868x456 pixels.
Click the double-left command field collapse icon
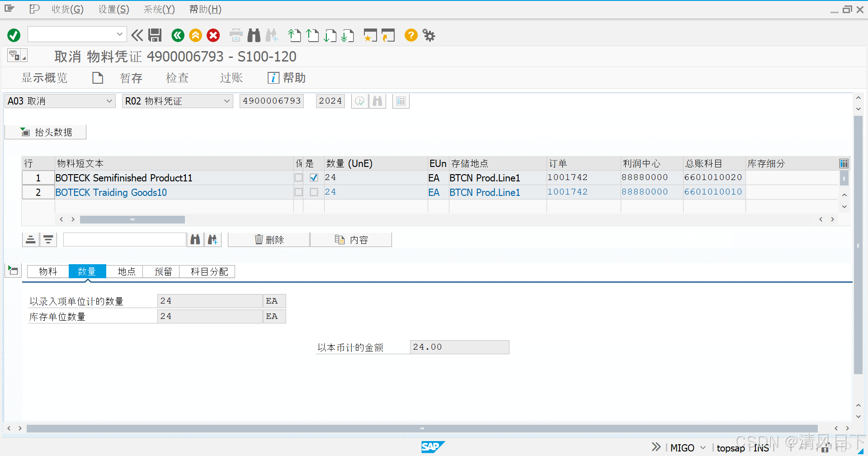coord(137,35)
